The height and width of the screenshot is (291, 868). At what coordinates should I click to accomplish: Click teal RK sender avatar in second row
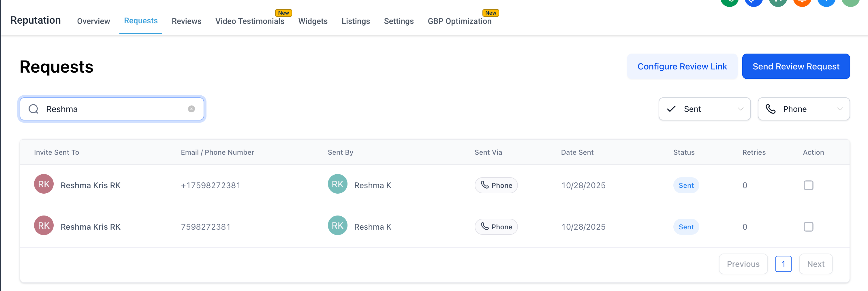click(337, 225)
